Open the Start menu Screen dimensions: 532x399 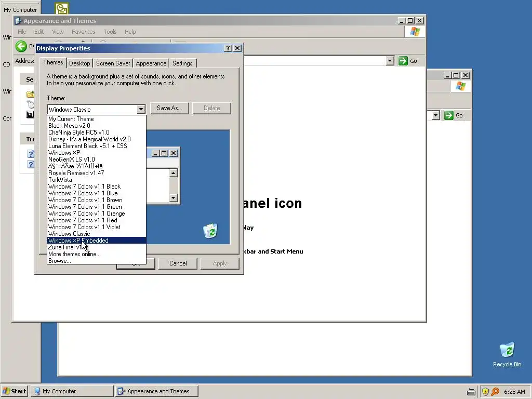[14, 391]
